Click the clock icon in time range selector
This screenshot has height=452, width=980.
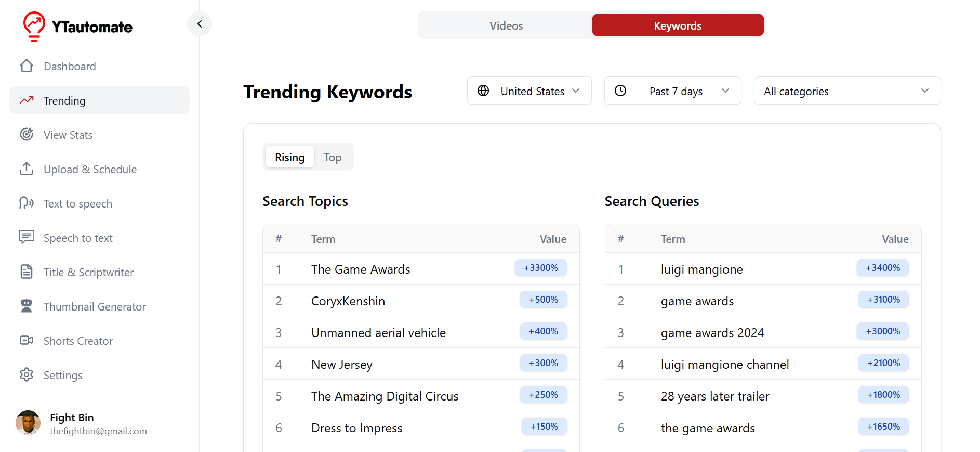click(620, 91)
